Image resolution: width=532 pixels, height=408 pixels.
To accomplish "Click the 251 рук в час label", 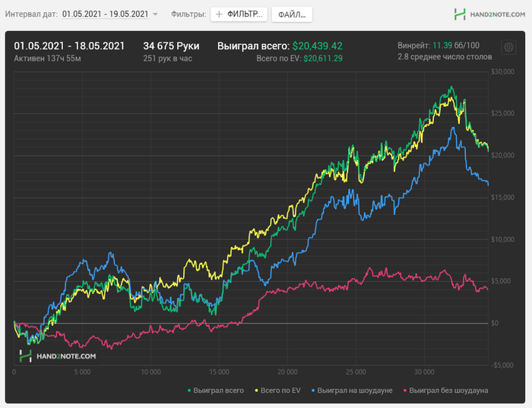I will [x=168, y=59].
